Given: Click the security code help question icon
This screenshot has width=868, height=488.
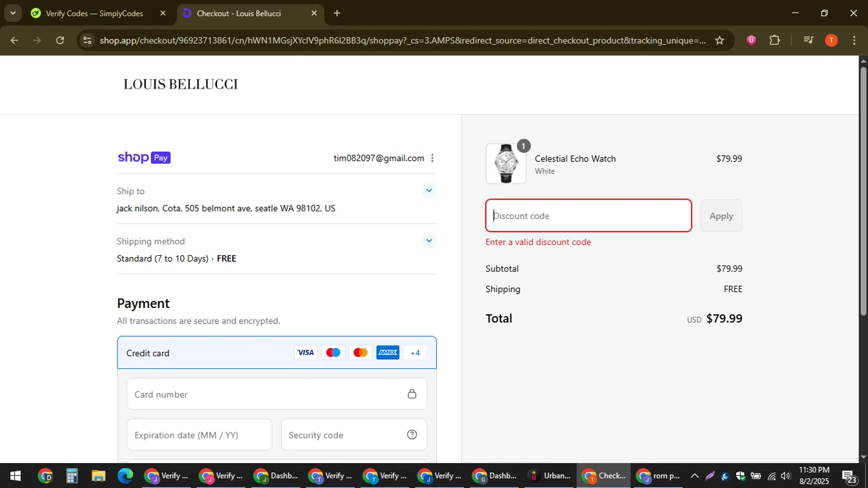Looking at the screenshot, I should click(x=412, y=435).
